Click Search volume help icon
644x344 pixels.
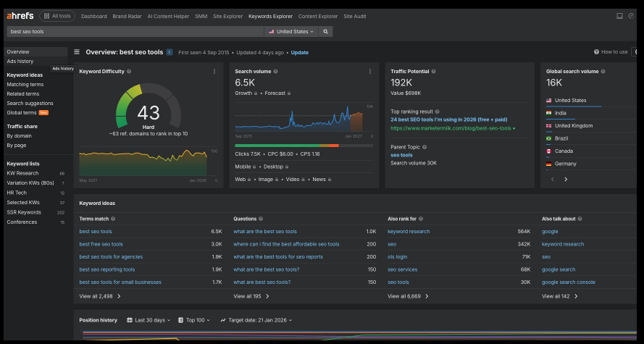coord(275,72)
